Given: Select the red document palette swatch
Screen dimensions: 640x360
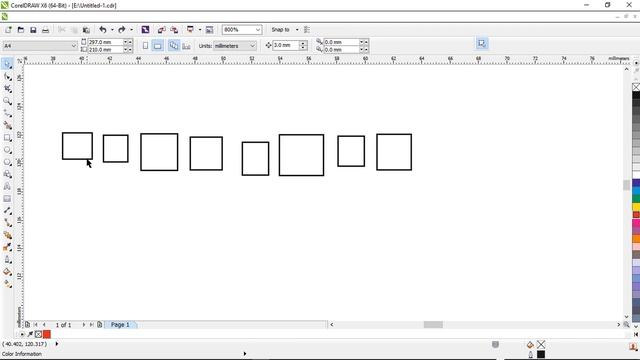Looking at the screenshot, I should pyautogui.click(x=47, y=334).
